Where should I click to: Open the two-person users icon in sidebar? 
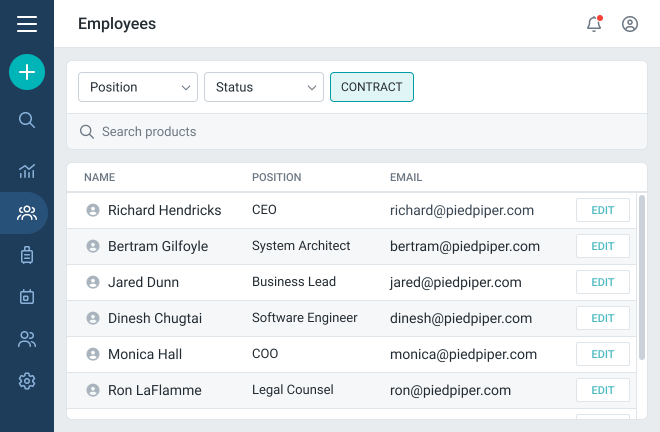coord(27,339)
